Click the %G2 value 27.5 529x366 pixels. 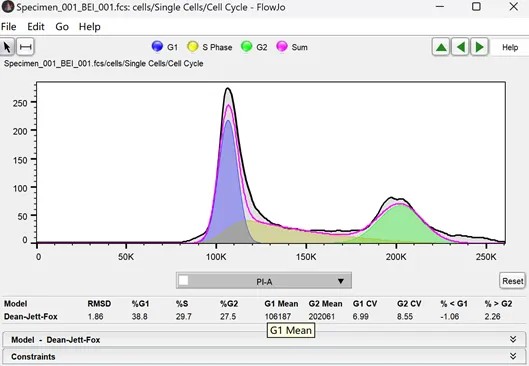pyautogui.click(x=228, y=316)
